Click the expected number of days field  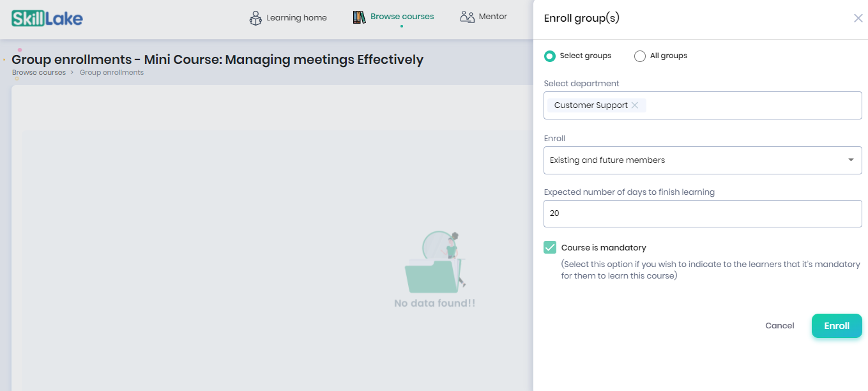coord(703,213)
